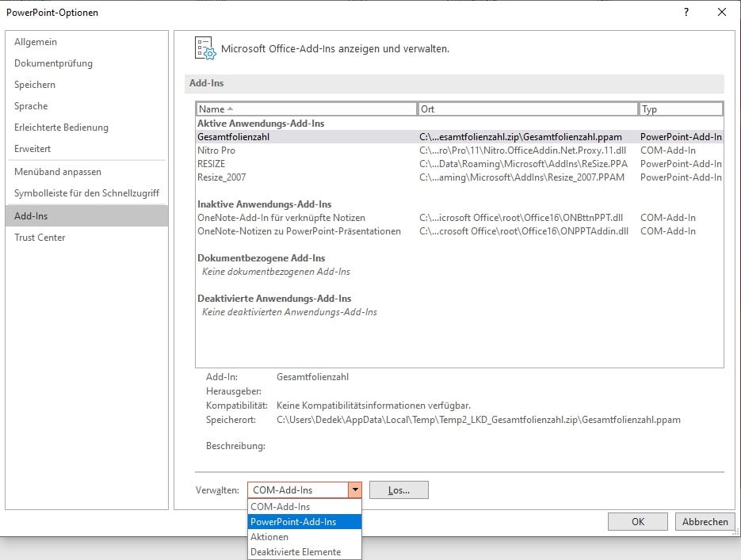Click the Help question mark icon
Image resolution: width=741 pixels, height=560 pixels.
[x=686, y=12]
